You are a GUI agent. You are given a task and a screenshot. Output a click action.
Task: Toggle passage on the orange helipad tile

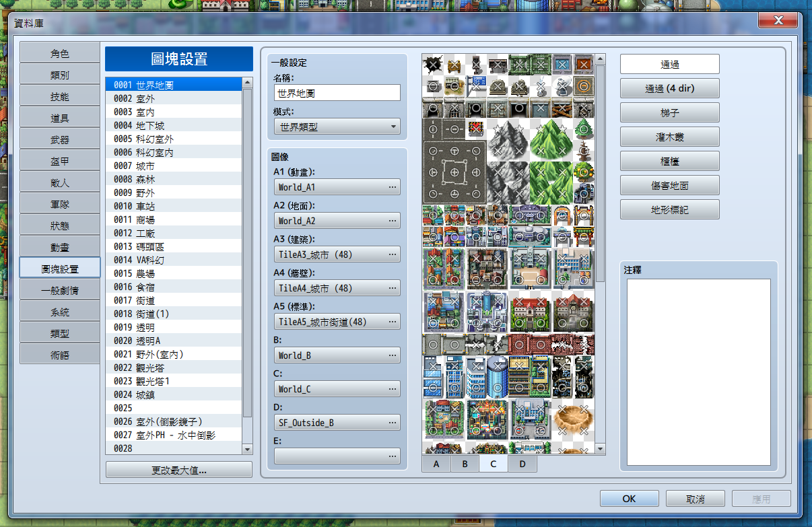click(584, 86)
